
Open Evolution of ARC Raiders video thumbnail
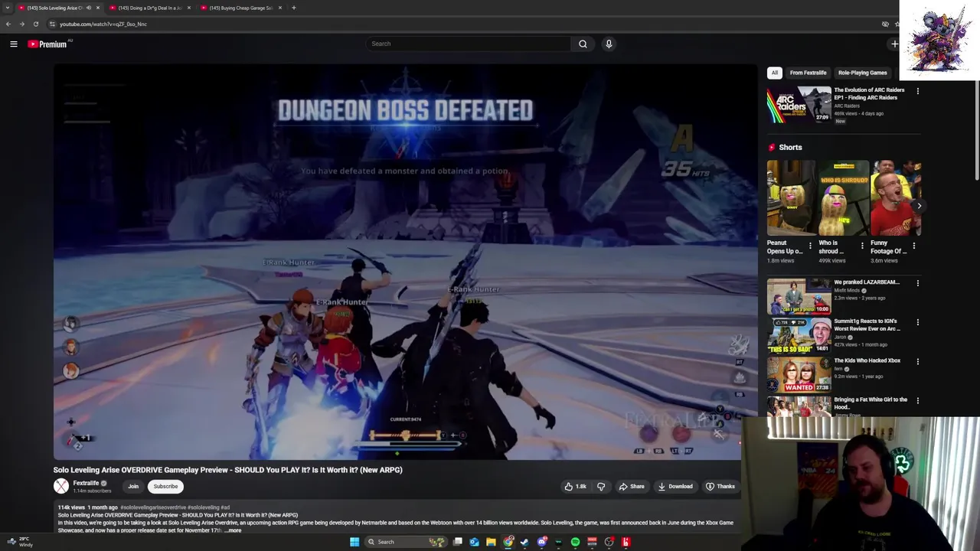click(x=799, y=104)
